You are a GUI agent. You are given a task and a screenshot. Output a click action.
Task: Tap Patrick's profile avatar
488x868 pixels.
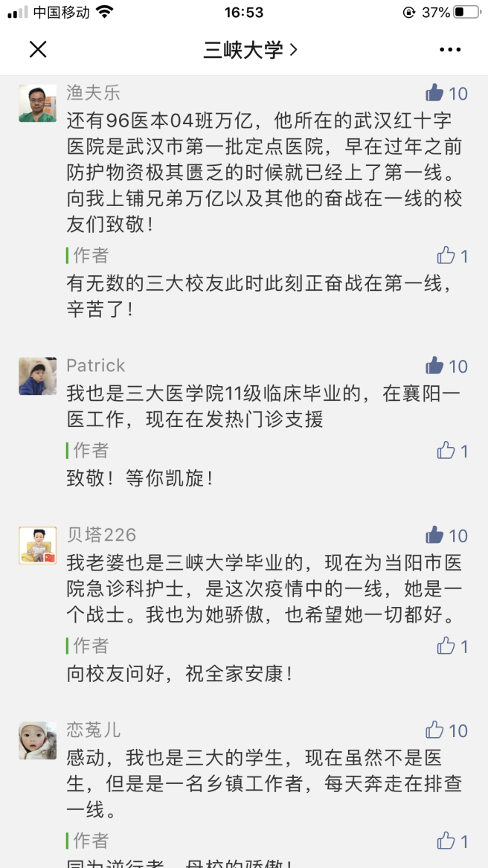(37, 376)
